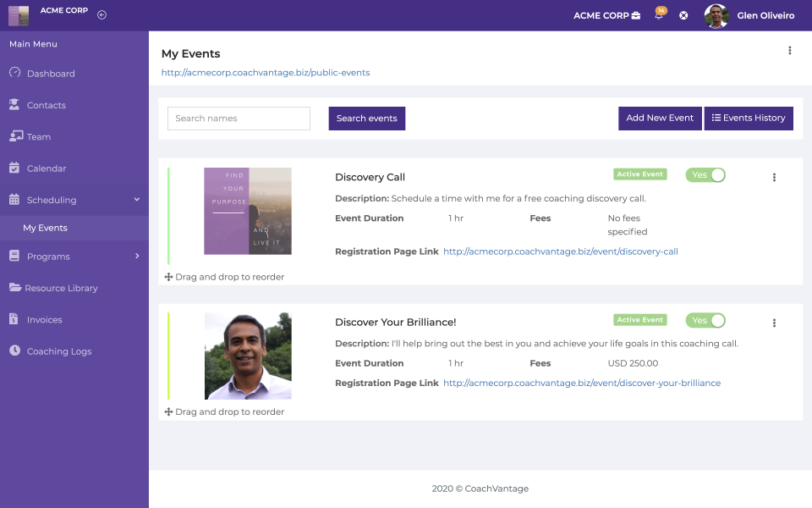Screen dimensions: 812x508
Task: Toggle off the Discovery Call event
Action: coord(705,175)
